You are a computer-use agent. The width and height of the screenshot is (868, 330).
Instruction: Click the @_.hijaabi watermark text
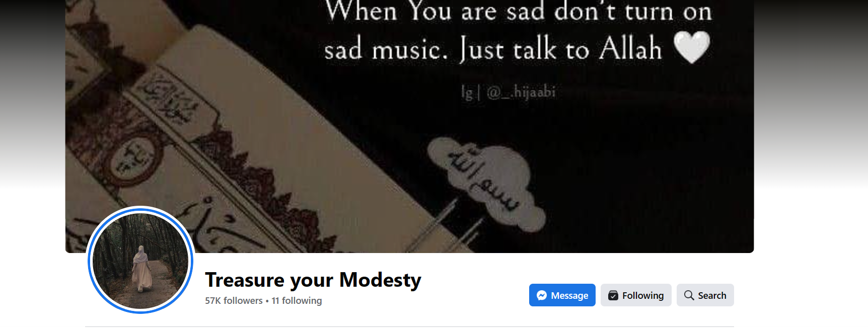pos(509,92)
